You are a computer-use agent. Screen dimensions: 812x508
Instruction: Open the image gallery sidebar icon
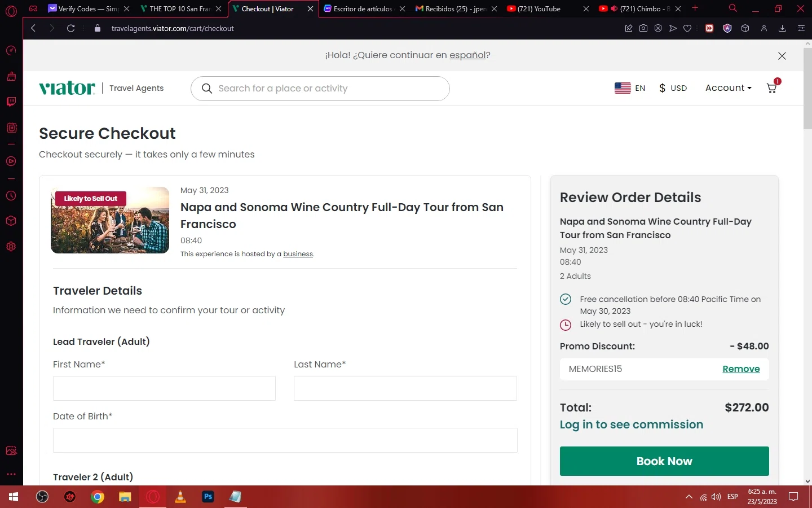pyautogui.click(x=11, y=450)
